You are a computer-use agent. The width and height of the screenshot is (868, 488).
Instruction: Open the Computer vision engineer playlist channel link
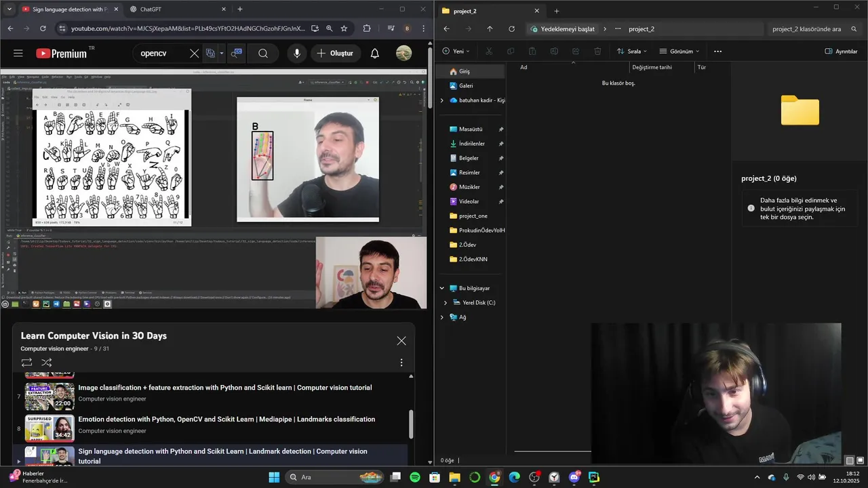tap(54, 348)
